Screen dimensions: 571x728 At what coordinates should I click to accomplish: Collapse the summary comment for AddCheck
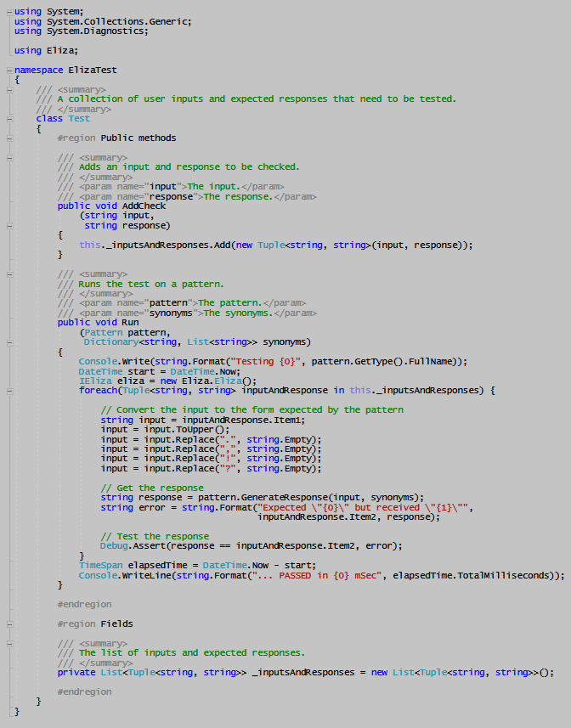9,158
